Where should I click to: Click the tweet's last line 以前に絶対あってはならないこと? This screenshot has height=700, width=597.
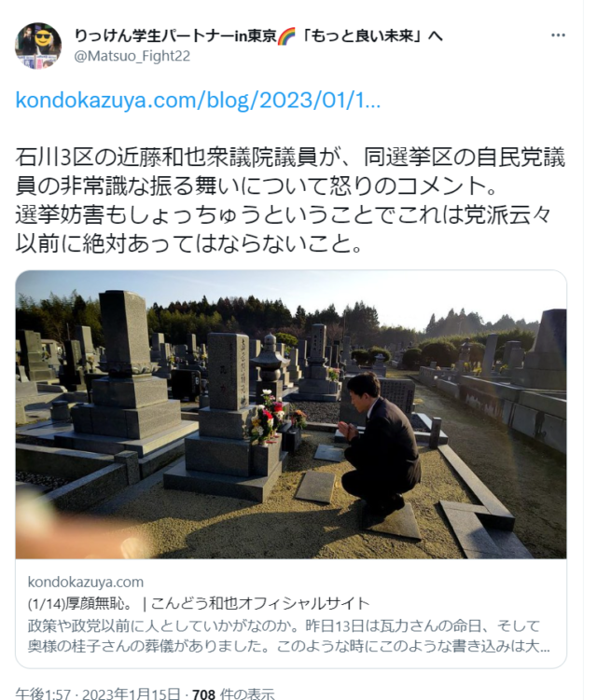[188, 244]
